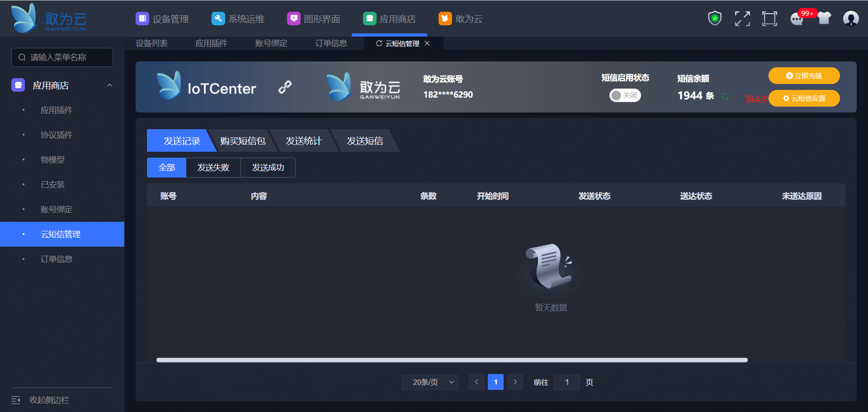This screenshot has width=868, height=412.
Task: Click the 开始时间 column header
Action: (x=493, y=196)
